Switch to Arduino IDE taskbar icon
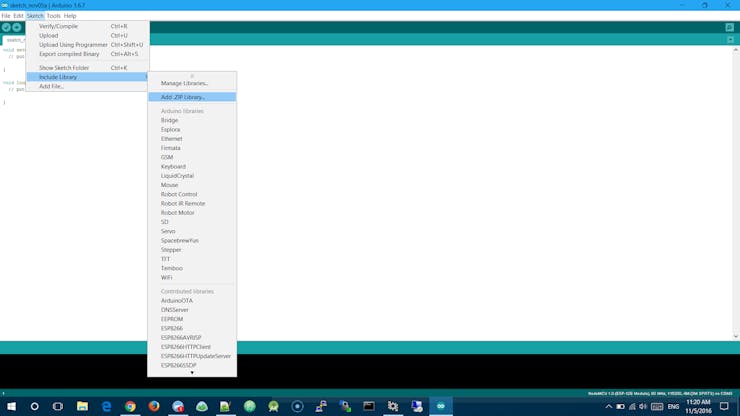740x416 pixels. pos(441,406)
